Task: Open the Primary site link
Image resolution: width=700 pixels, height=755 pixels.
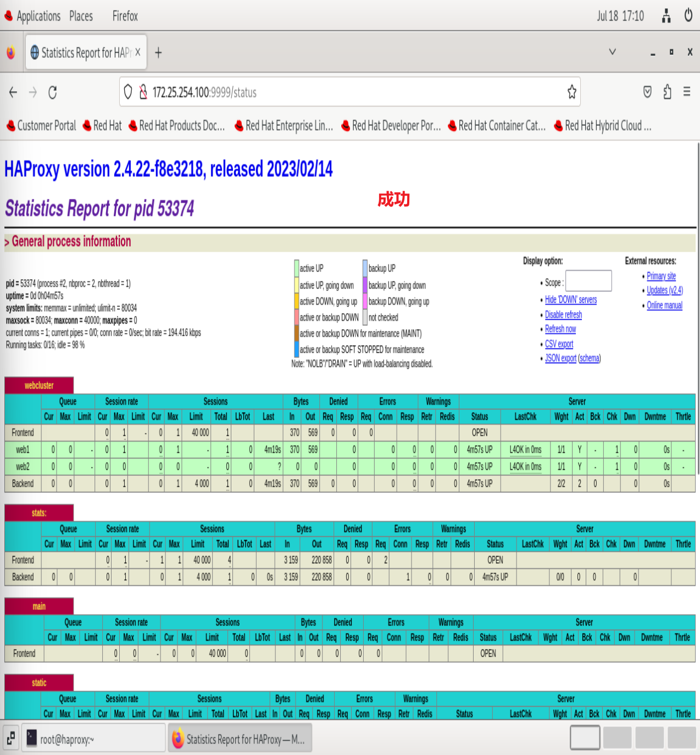Action: coord(661,276)
